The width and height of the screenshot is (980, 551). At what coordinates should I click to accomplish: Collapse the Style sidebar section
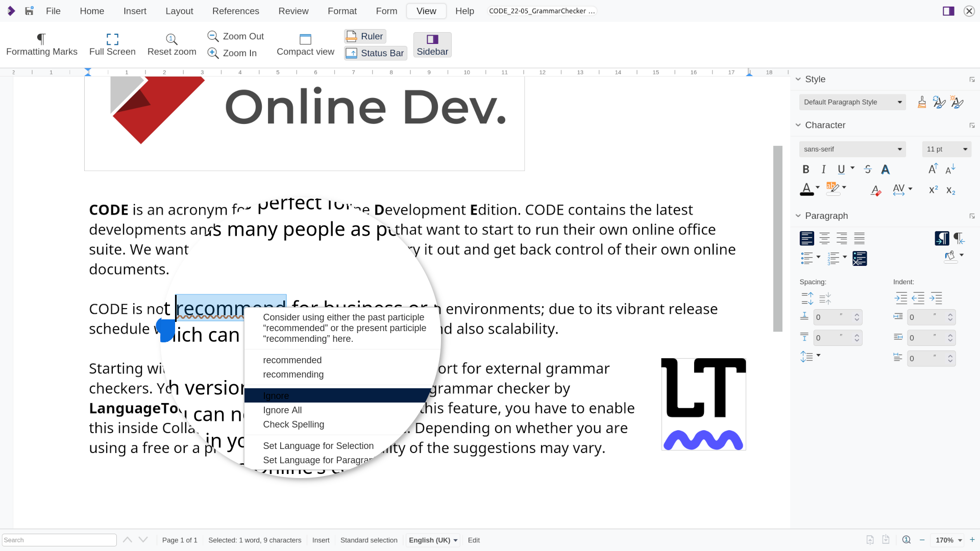pos(798,79)
